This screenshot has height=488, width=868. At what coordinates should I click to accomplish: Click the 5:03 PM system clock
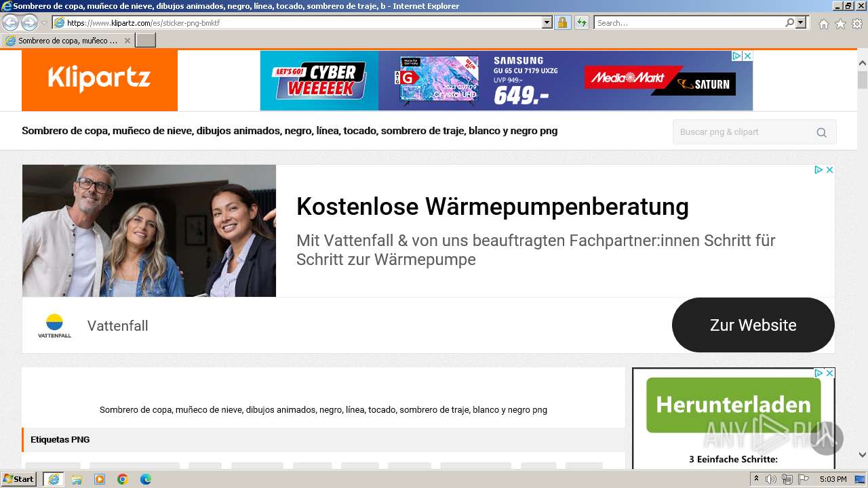pyautogui.click(x=833, y=479)
